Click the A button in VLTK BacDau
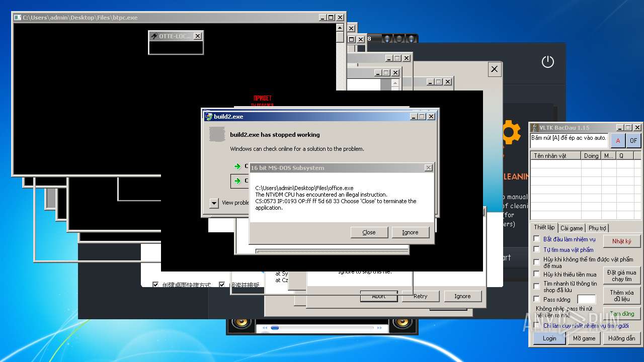The height and width of the screenshot is (362, 644). tap(618, 141)
